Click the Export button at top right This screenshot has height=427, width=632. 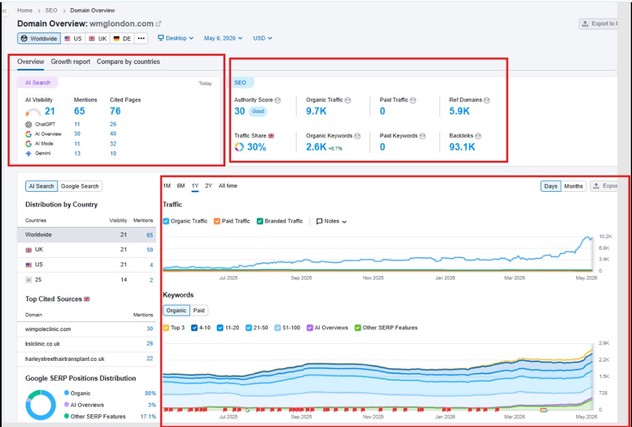(598, 24)
